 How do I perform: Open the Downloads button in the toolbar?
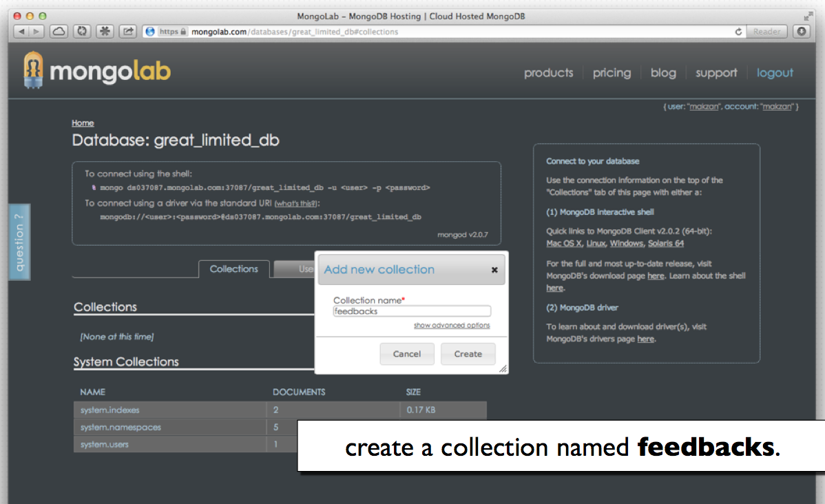pyautogui.click(x=801, y=32)
